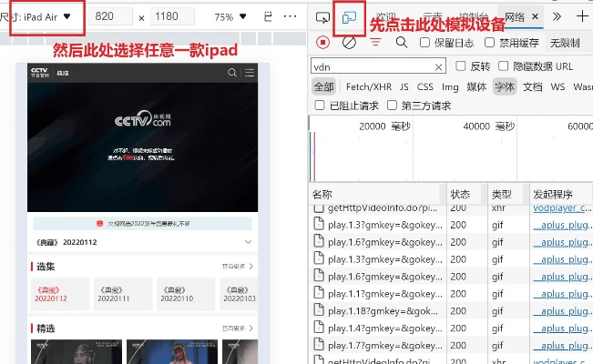
Task: Open the hamburger menu on the CCTV page
Action: tap(250, 73)
